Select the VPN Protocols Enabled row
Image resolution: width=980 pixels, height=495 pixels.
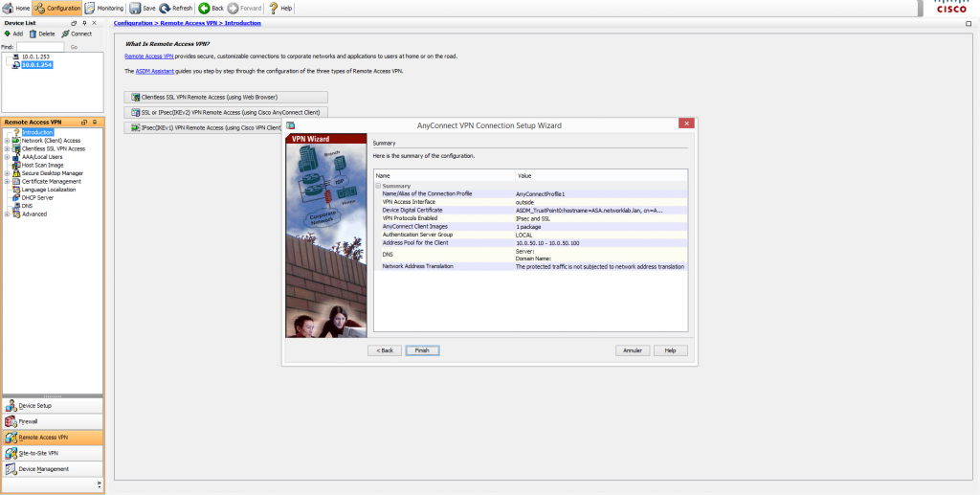(x=530, y=218)
